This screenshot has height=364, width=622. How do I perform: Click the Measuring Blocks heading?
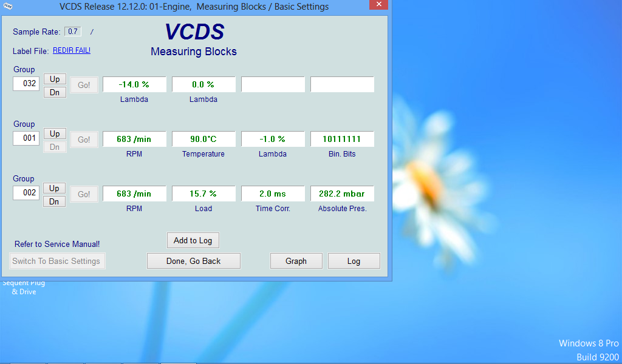pos(194,52)
